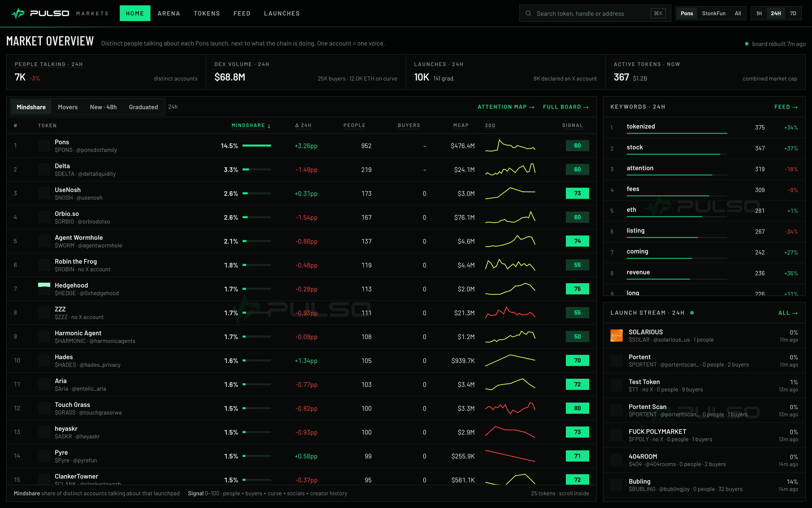Click the Pulso logo icon
Image resolution: width=812 pixels, height=508 pixels.
tap(18, 13)
